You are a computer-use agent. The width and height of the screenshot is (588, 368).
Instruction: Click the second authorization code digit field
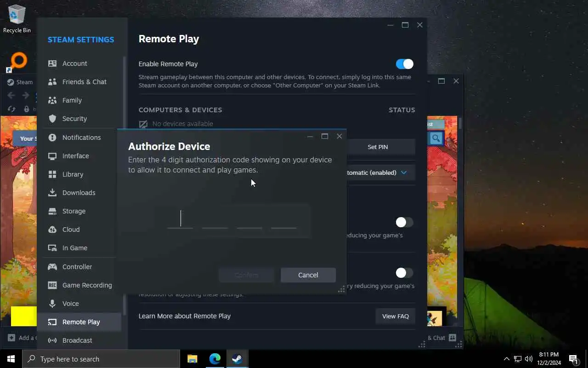[x=215, y=219]
